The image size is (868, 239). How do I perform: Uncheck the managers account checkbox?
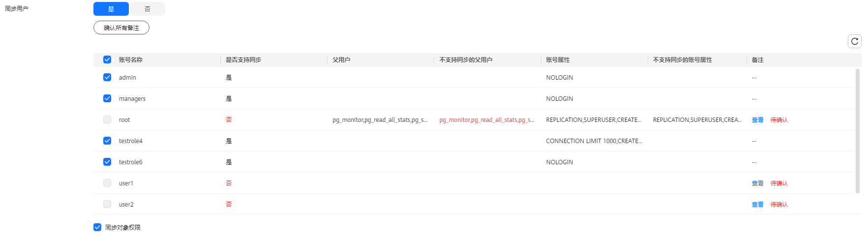point(107,98)
